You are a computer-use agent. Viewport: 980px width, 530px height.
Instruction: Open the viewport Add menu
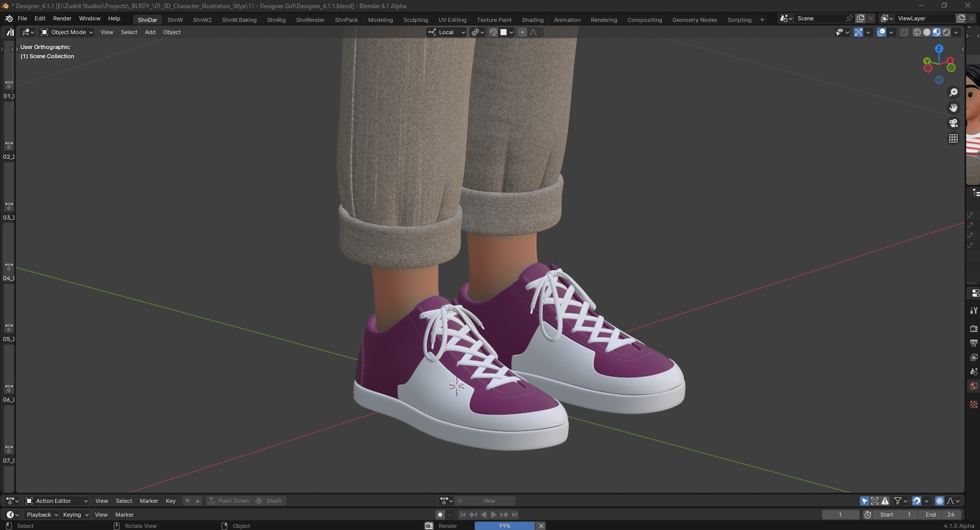point(150,32)
